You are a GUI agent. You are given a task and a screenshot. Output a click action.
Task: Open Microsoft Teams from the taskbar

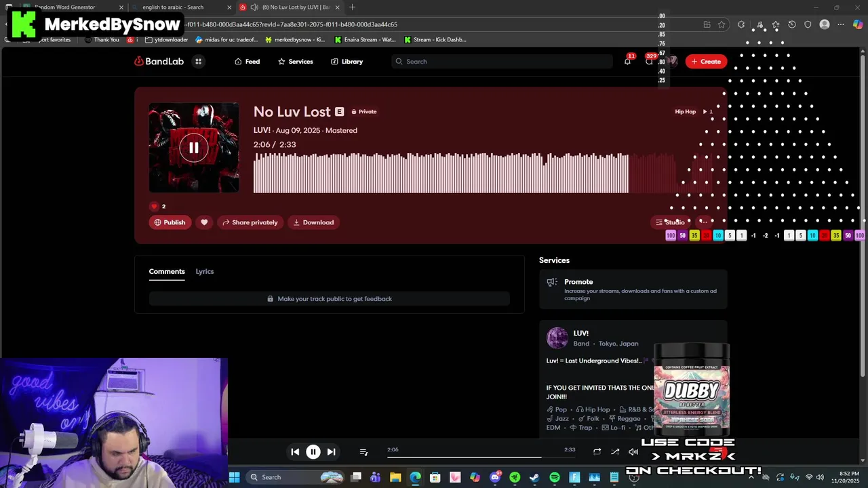376,477
